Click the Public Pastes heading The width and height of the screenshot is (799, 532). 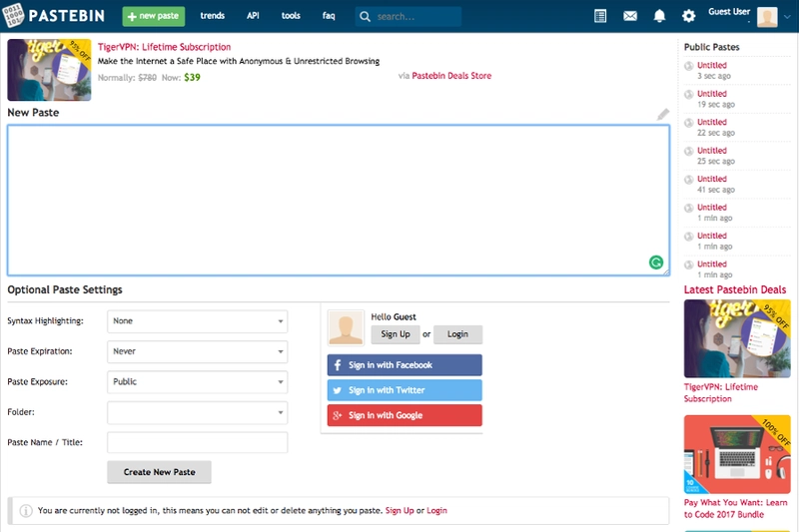tap(711, 47)
